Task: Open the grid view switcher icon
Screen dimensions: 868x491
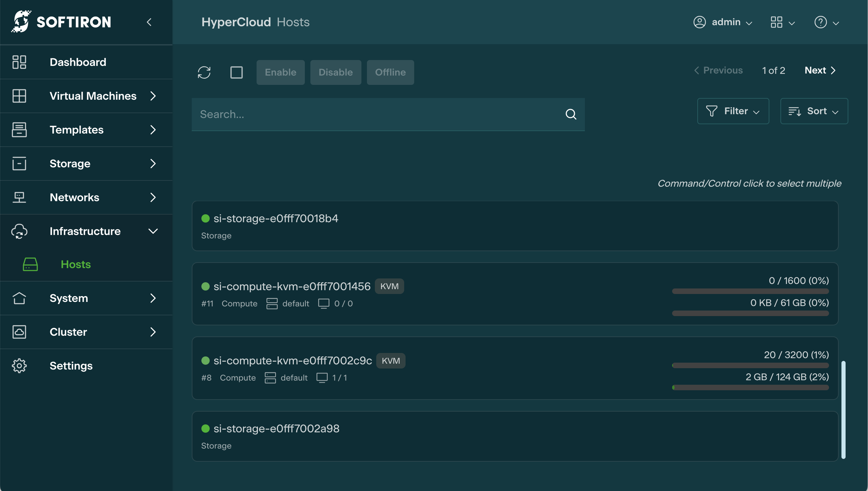Action: tap(776, 22)
